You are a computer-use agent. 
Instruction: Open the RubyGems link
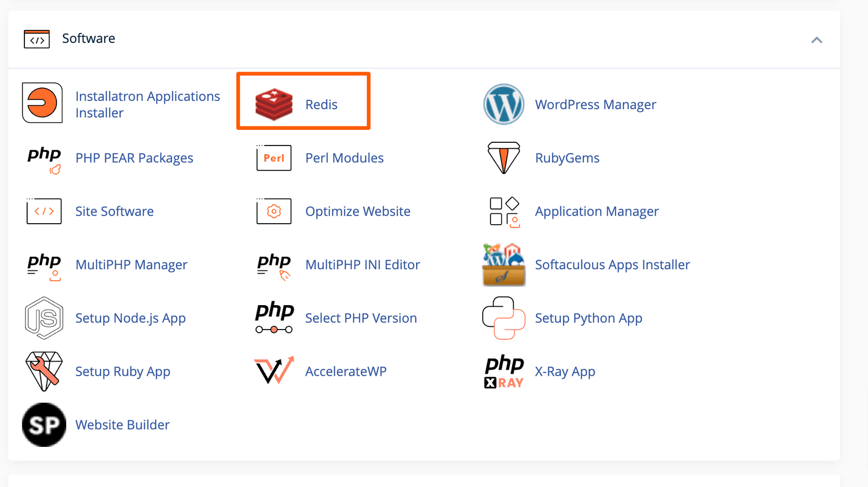(567, 158)
